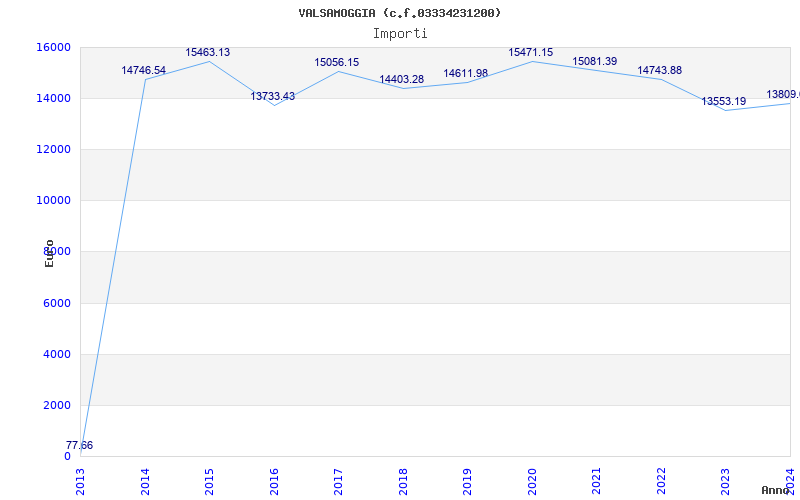Click the 14611.98 value label

[x=466, y=73]
